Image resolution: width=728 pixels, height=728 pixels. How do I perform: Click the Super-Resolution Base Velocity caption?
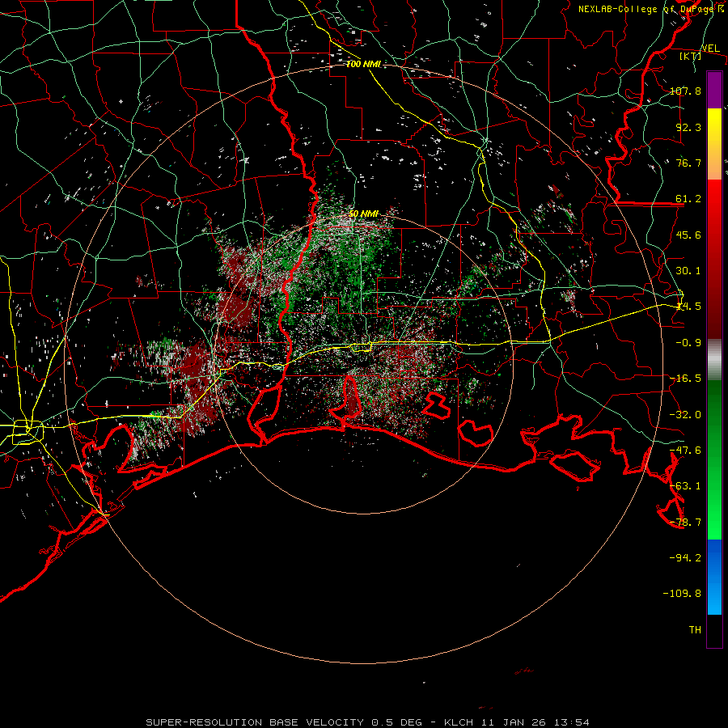click(x=368, y=722)
